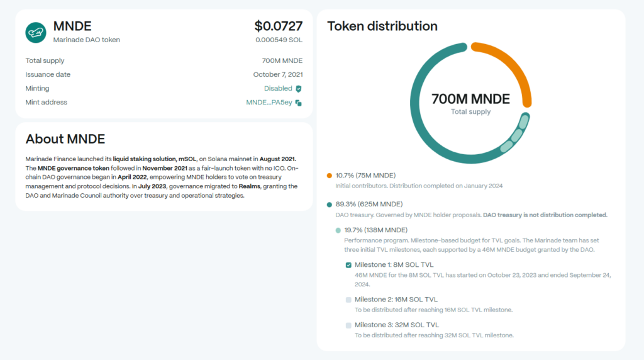Toggle the Milestone 2: 16M SOL TVL checkbox
This screenshot has height=360, width=644.
tap(348, 300)
